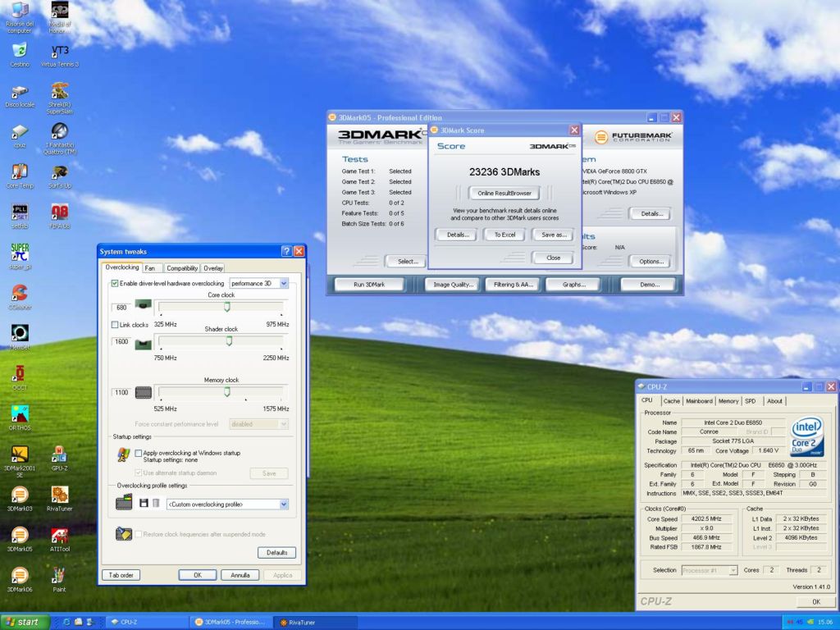
Task: Open Paint desktop shortcut
Action: pyautogui.click(x=59, y=579)
